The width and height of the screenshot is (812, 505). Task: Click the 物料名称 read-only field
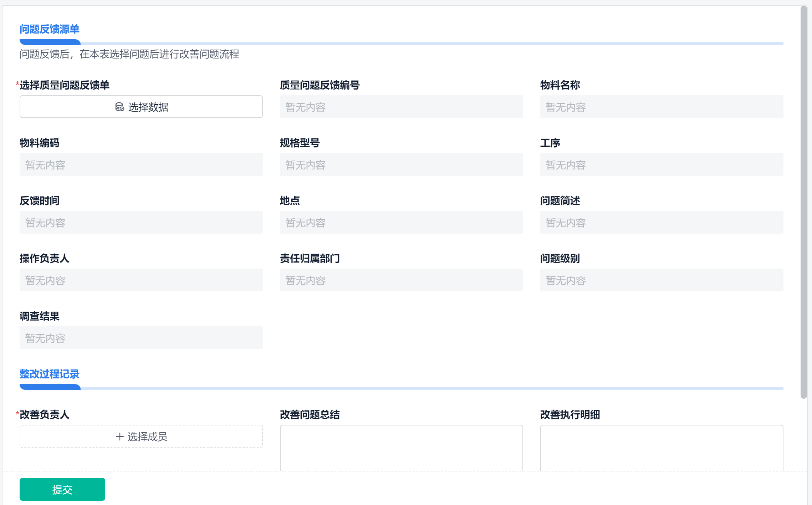point(662,107)
